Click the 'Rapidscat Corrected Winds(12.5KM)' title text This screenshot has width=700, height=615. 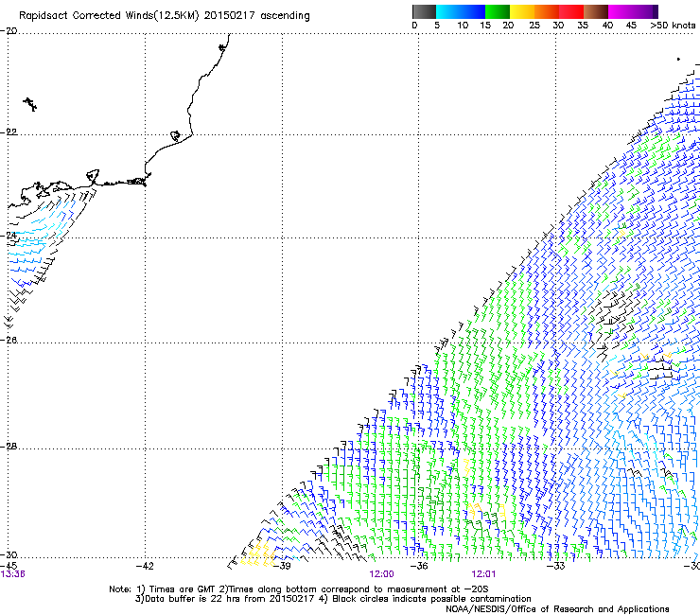click(x=109, y=16)
